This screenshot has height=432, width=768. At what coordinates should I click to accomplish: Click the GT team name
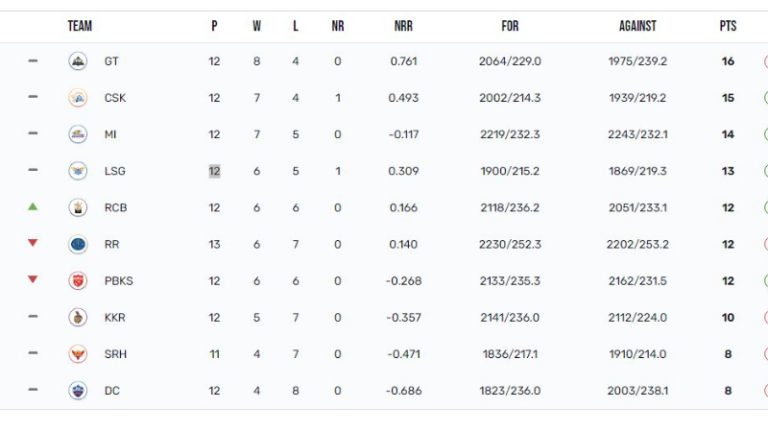[111, 61]
